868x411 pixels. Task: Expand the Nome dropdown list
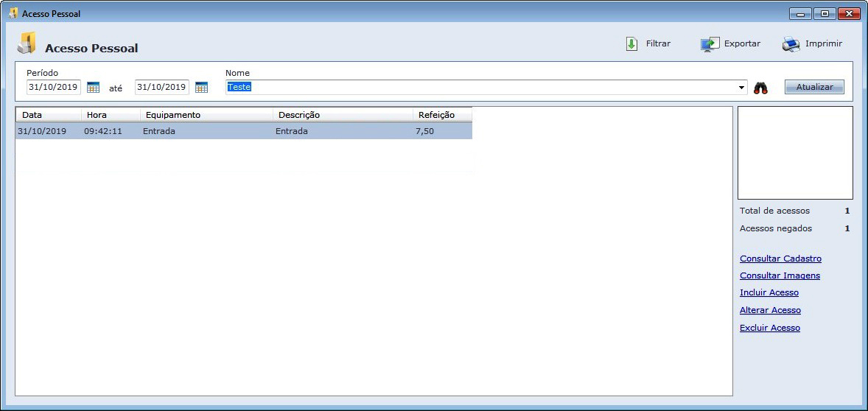point(741,88)
